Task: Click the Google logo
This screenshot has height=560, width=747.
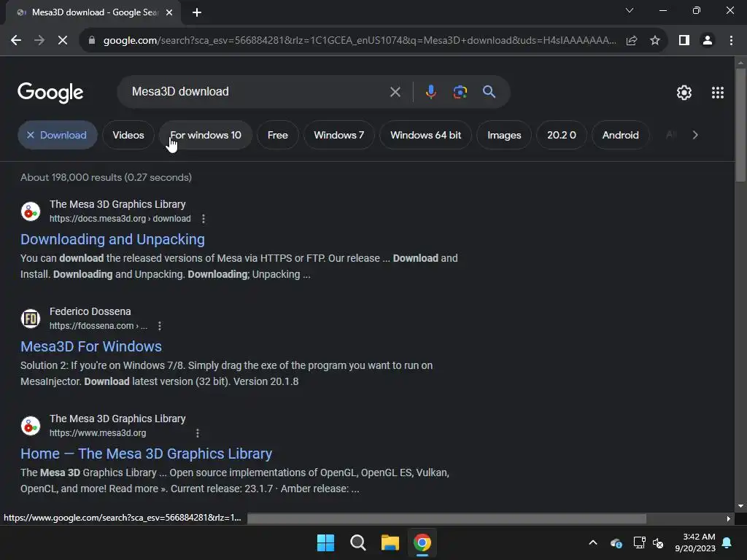Action: (50, 92)
